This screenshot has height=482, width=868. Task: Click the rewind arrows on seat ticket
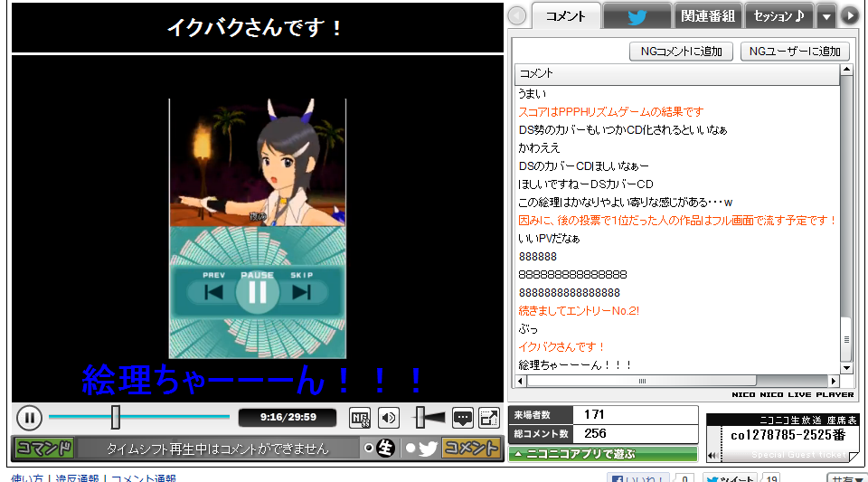click(713, 456)
